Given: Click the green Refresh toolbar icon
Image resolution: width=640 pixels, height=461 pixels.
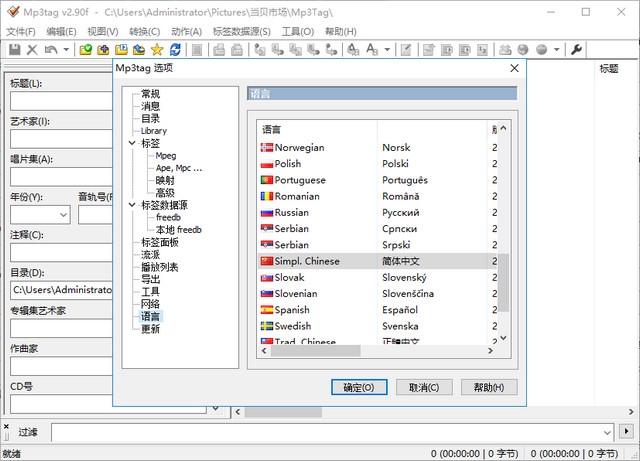Looking at the screenshot, I should (178, 49).
